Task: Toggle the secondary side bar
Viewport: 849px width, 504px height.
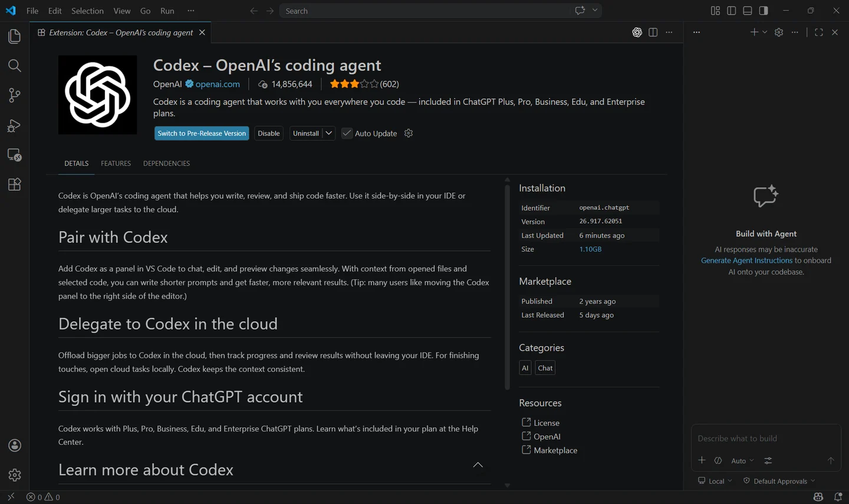Action: click(x=764, y=11)
